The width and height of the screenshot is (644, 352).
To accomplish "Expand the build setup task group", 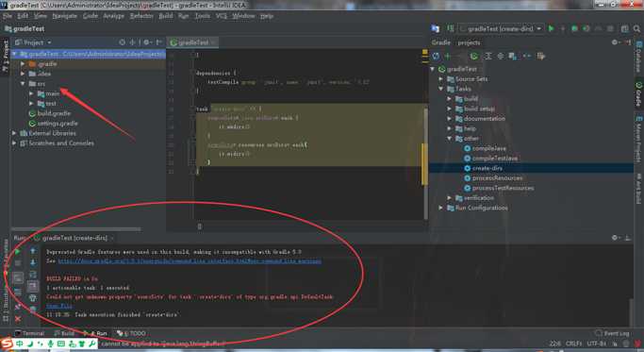I will tap(450, 109).
